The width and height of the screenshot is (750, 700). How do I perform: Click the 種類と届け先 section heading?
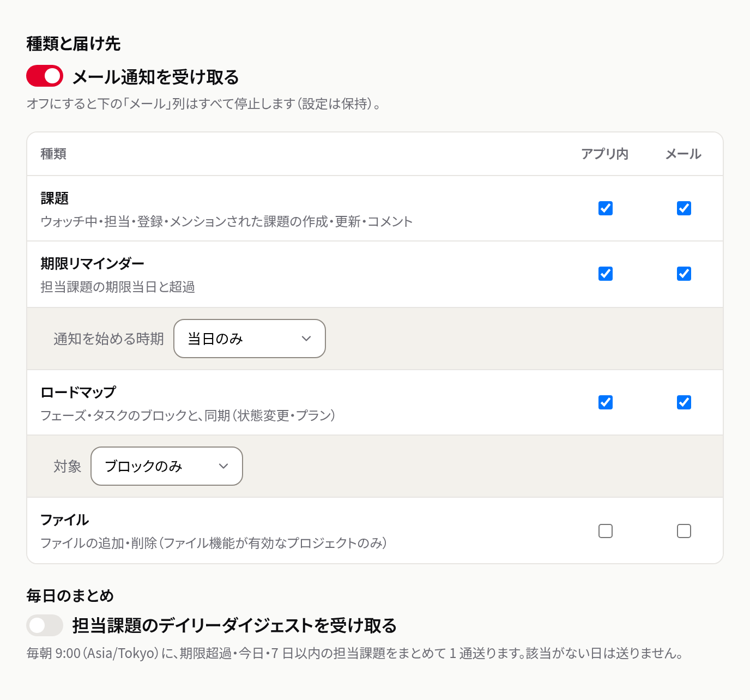point(74,44)
